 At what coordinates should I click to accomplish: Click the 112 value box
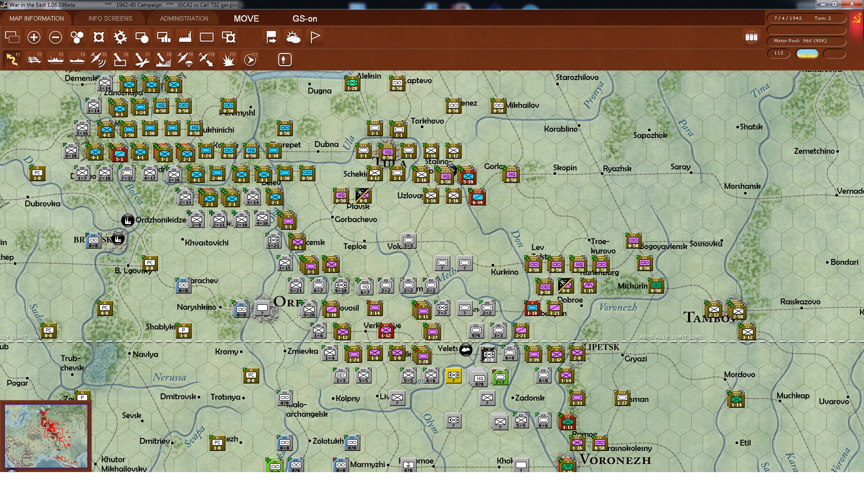pos(778,54)
